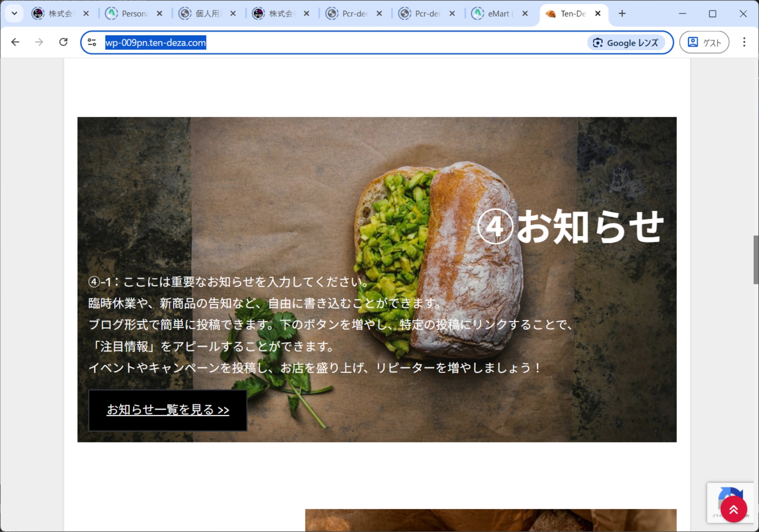Expand the tab search dropdown
Image resolution: width=759 pixels, height=532 pixels.
click(x=14, y=14)
